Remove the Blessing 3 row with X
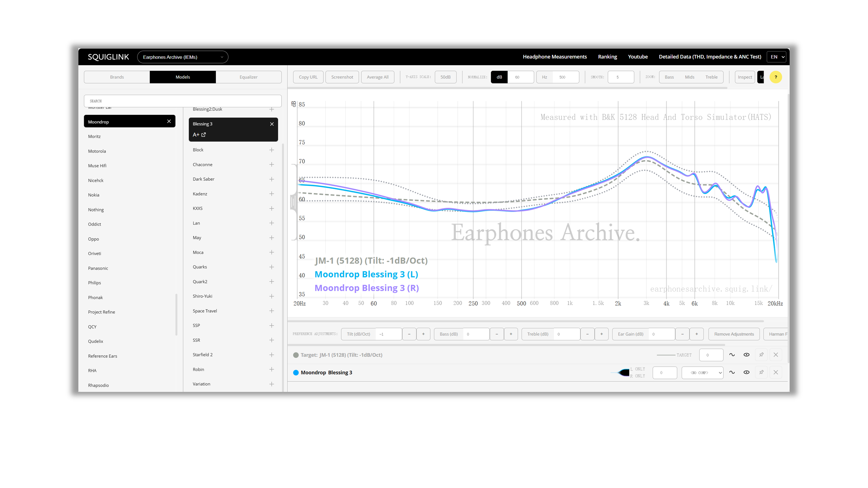868x488 pixels. pyautogui.click(x=776, y=372)
